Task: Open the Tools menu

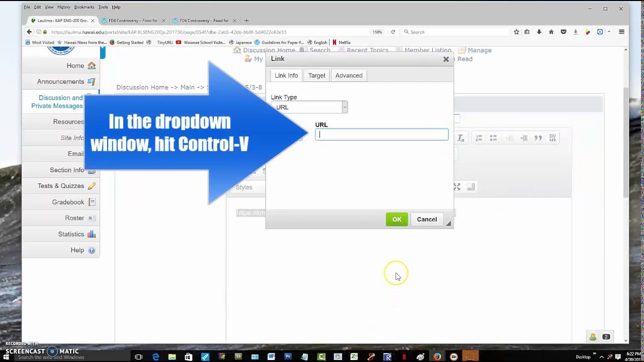Action: click(103, 7)
